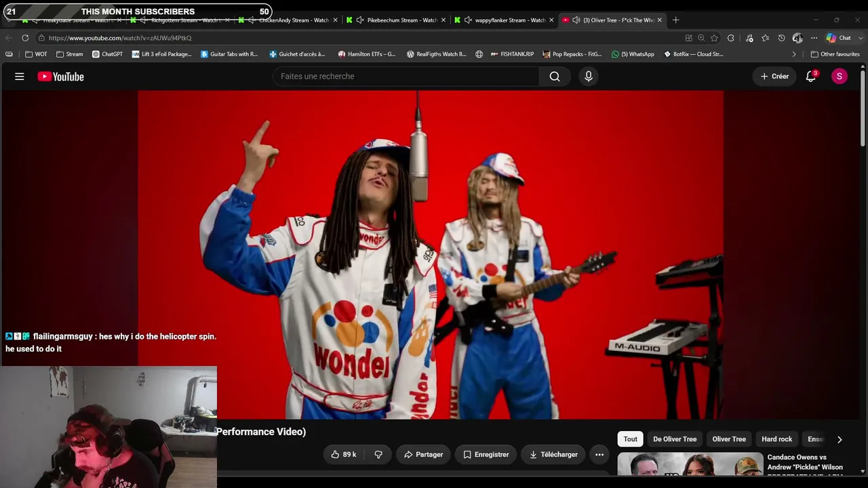
Task: Open the WhatsApp bookmark
Action: [633, 54]
